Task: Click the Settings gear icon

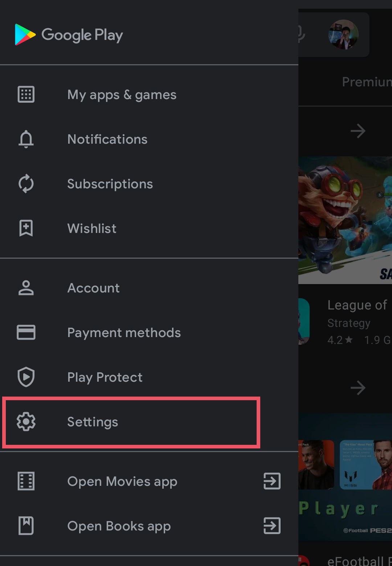Action: tap(26, 422)
